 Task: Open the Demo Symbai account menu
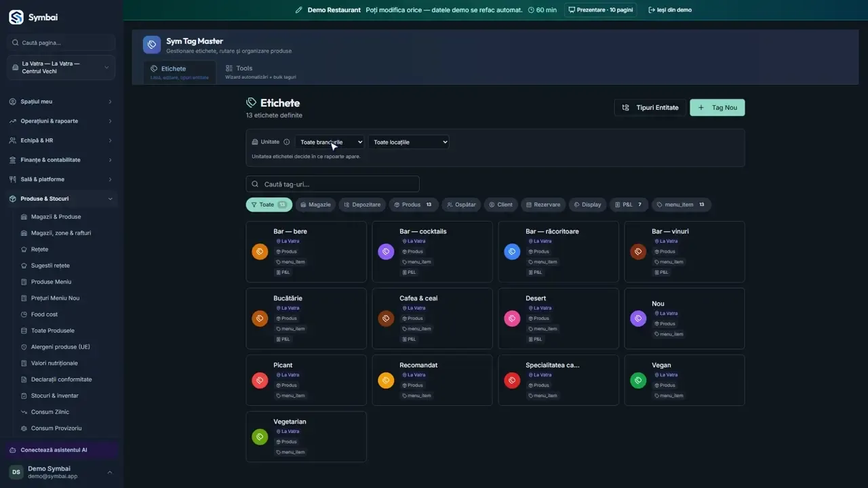tap(61, 472)
